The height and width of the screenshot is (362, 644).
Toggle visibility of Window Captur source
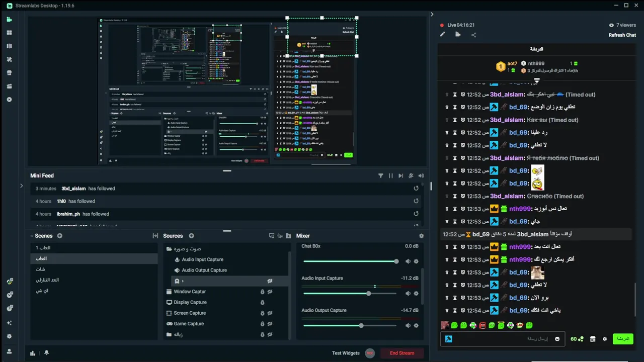click(x=270, y=292)
